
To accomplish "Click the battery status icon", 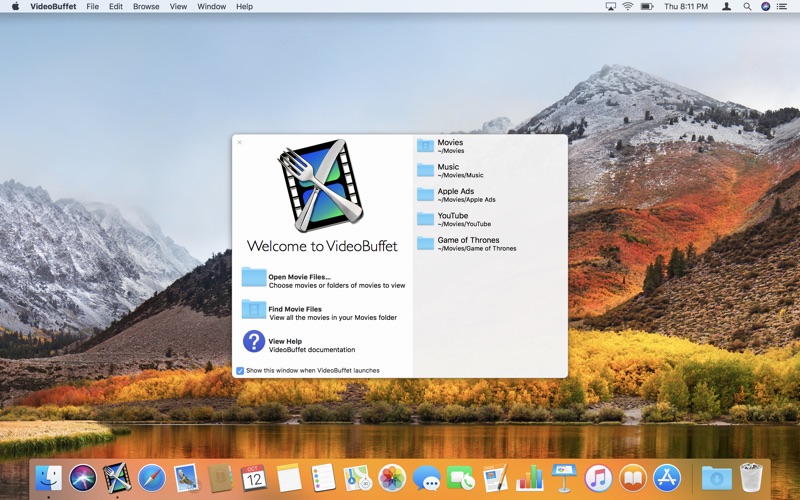I will coord(647,7).
